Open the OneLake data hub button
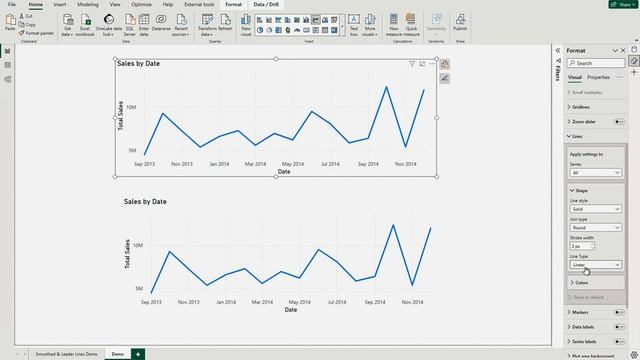640x360 pixels. click(109, 25)
